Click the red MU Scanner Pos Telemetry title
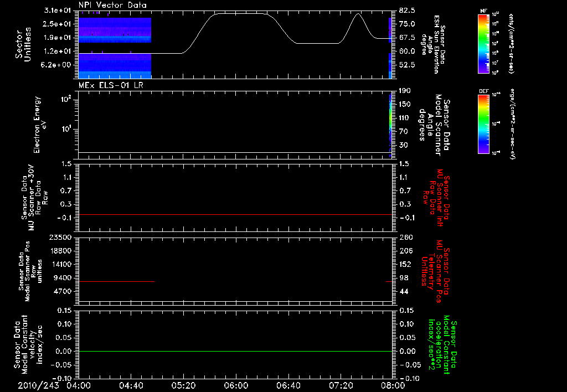The width and height of the screenshot is (567, 392). click(x=435, y=271)
